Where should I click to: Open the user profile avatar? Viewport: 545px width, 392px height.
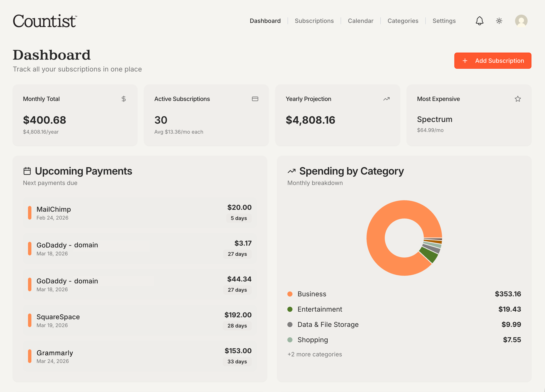tap(521, 21)
